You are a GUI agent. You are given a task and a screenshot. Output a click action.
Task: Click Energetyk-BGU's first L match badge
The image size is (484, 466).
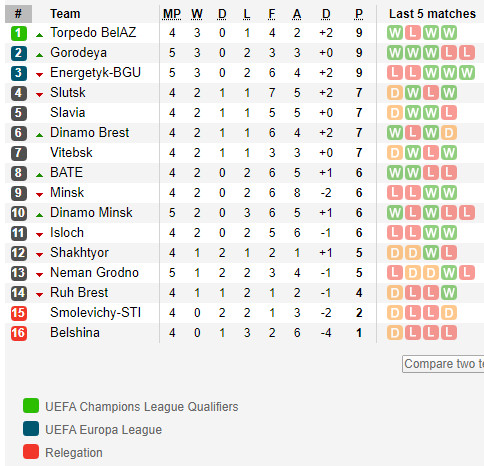click(x=395, y=73)
